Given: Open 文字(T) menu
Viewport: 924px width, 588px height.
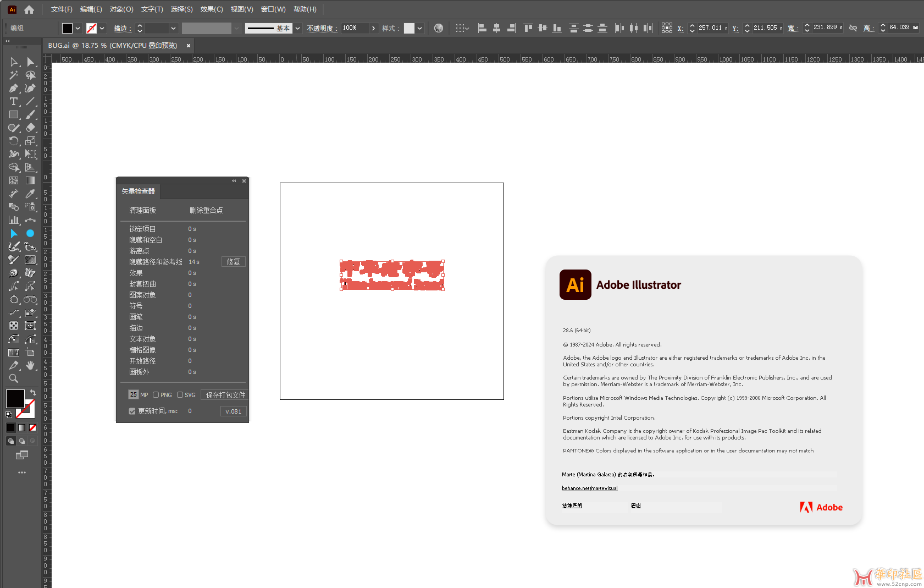Looking at the screenshot, I should coord(152,9).
